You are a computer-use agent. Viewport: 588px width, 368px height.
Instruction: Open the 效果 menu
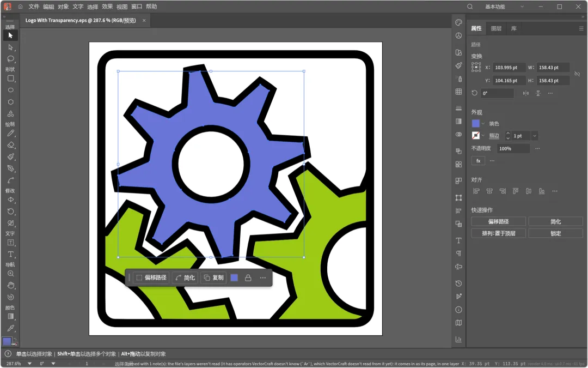point(107,7)
